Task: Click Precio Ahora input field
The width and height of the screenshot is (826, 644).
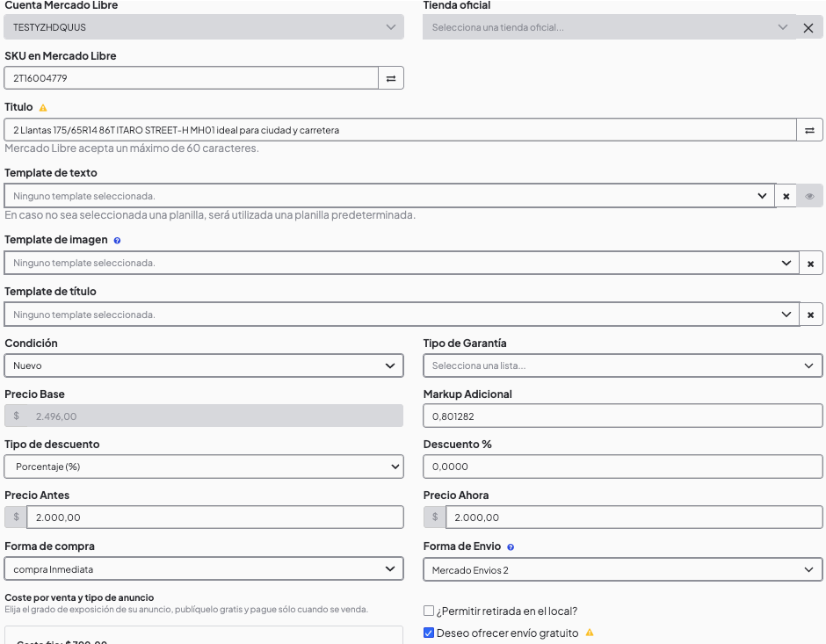Action: pos(634,517)
